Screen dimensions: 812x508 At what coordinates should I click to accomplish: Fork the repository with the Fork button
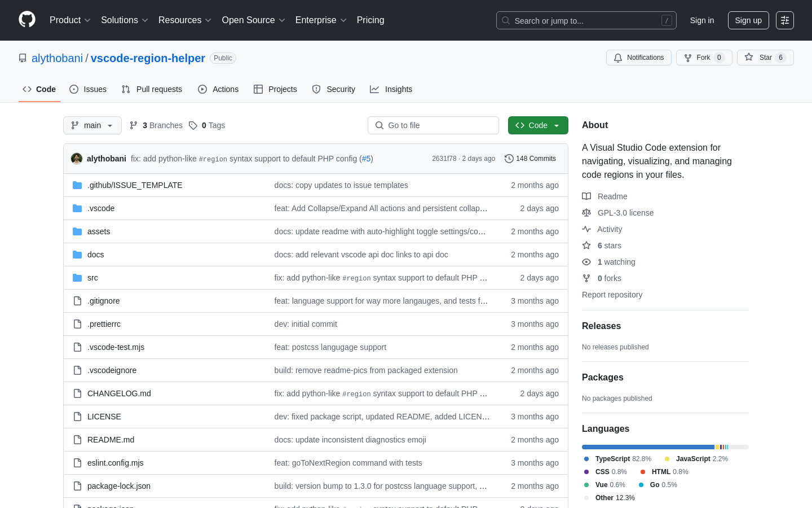pos(704,58)
